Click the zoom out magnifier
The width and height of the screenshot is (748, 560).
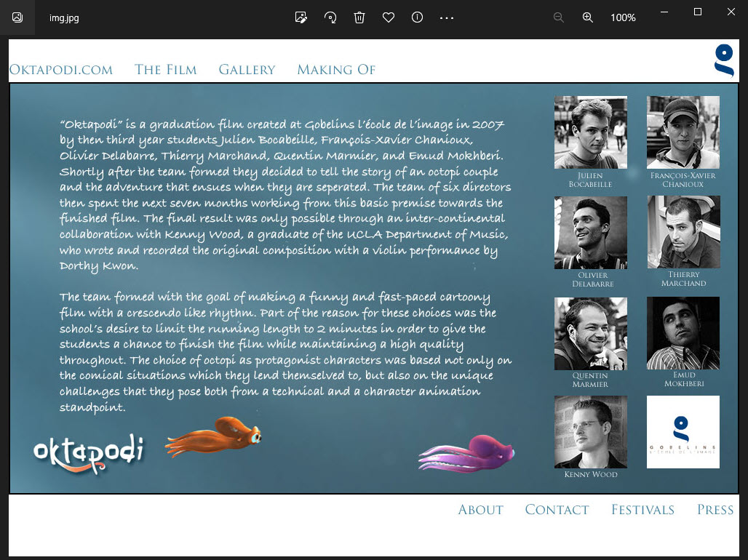tap(559, 17)
